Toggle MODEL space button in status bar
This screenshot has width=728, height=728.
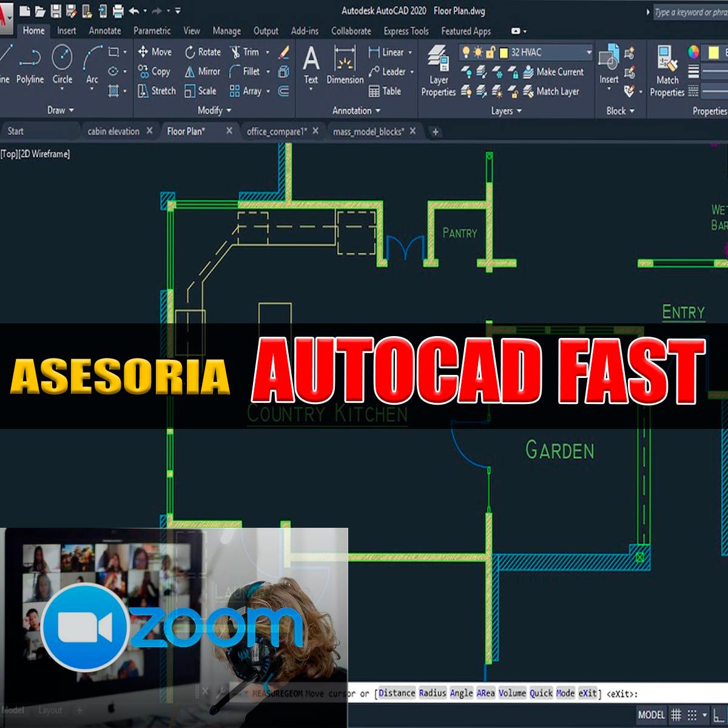(652, 715)
